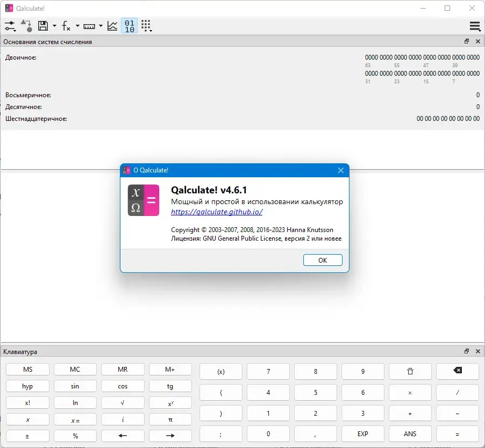The height and width of the screenshot is (448, 485).
Task: Open the functions fx icon
Action: click(66, 26)
